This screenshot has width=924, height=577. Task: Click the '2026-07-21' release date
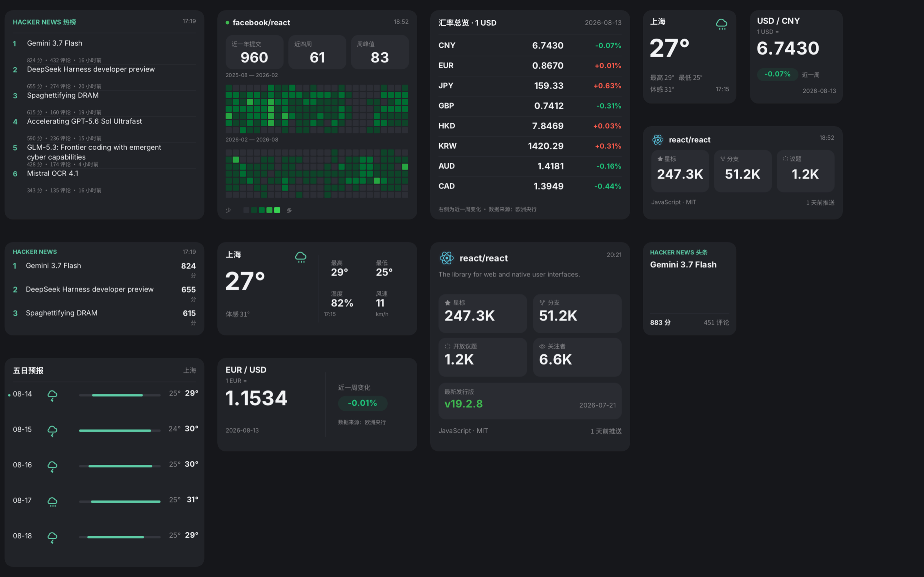point(598,405)
